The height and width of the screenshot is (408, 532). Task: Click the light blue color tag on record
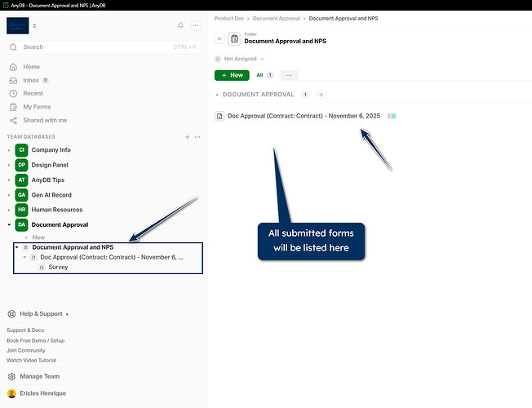pyautogui.click(x=393, y=116)
